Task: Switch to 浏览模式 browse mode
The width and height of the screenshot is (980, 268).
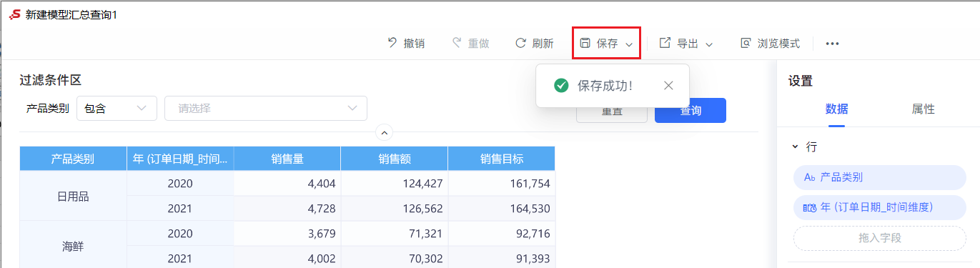Action: [771, 44]
